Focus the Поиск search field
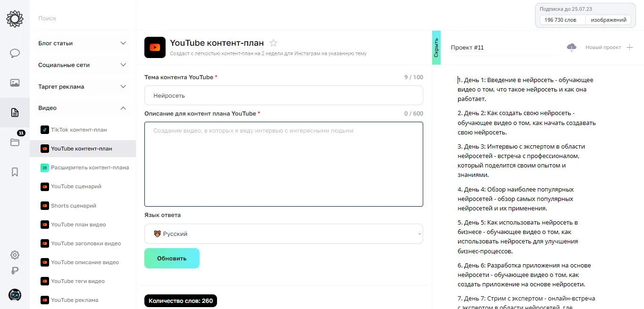The image size is (644, 309). [83, 18]
